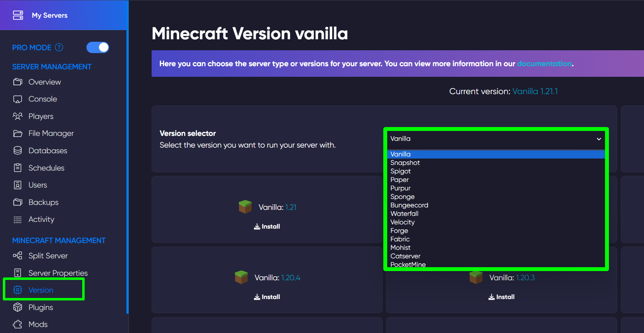
Task: Click the Plugins box icon
Action: (x=18, y=307)
